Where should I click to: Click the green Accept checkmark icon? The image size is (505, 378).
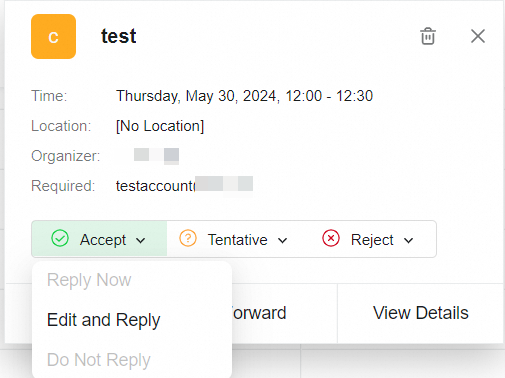pyautogui.click(x=60, y=238)
